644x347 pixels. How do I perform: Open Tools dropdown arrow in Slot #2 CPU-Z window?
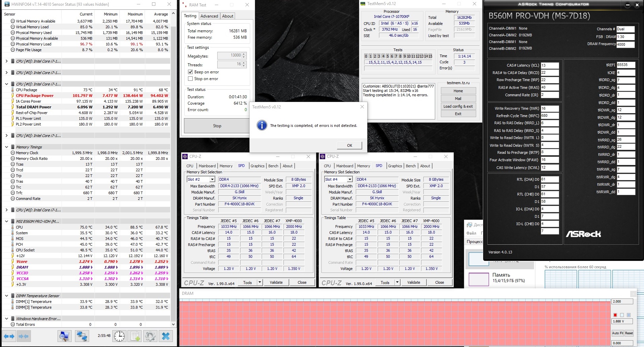click(x=260, y=282)
